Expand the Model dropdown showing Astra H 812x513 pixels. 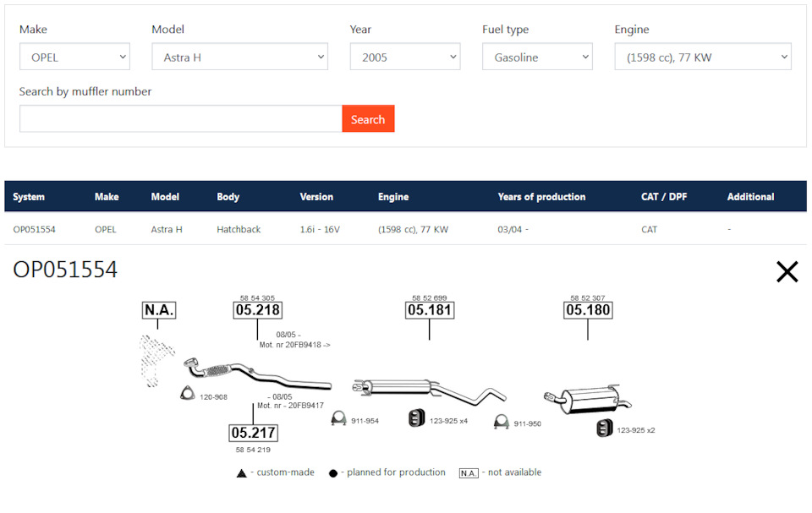(x=239, y=57)
